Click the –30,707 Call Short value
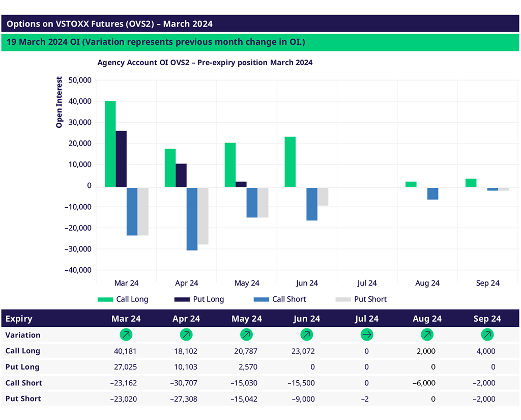Image resolution: width=521 pixels, height=420 pixels. point(184,383)
